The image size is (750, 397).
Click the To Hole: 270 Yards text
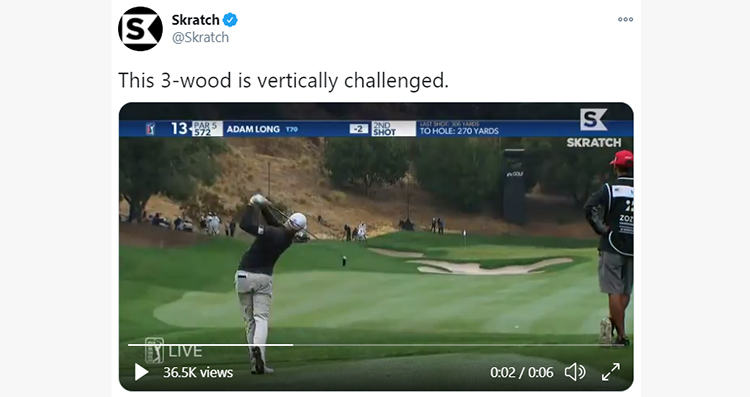click(459, 131)
